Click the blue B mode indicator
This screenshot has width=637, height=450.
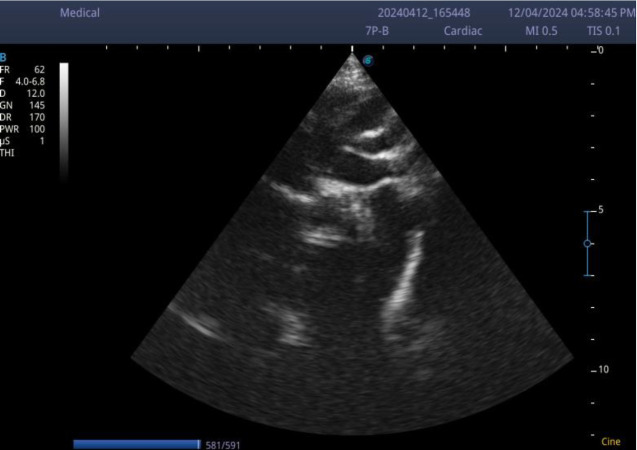[4, 58]
